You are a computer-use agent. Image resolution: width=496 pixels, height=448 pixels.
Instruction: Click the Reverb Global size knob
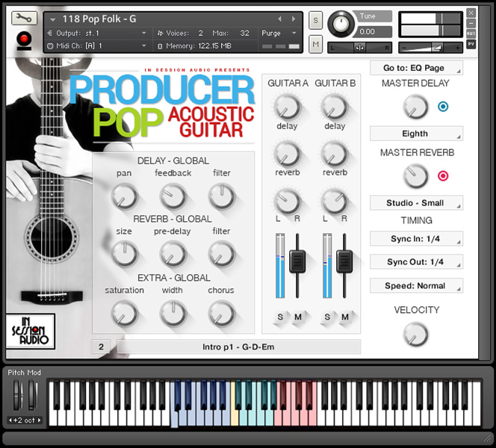(124, 254)
